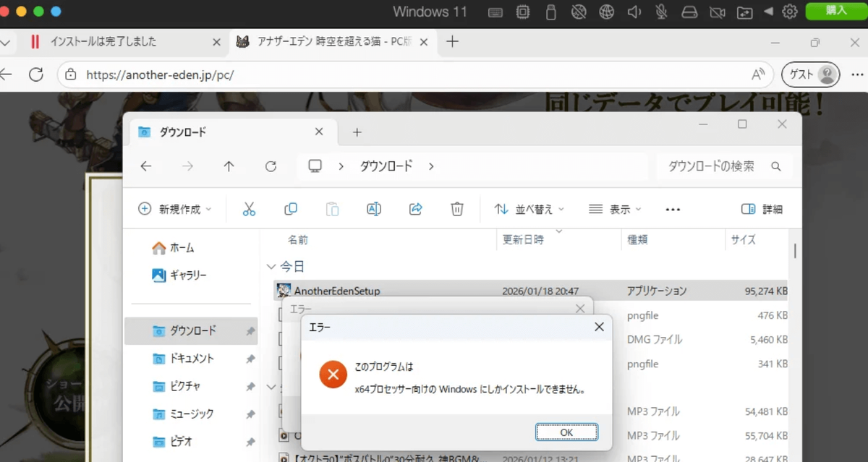Go back in File Explorer
The height and width of the screenshot is (462, 868).
coord(146,166)
